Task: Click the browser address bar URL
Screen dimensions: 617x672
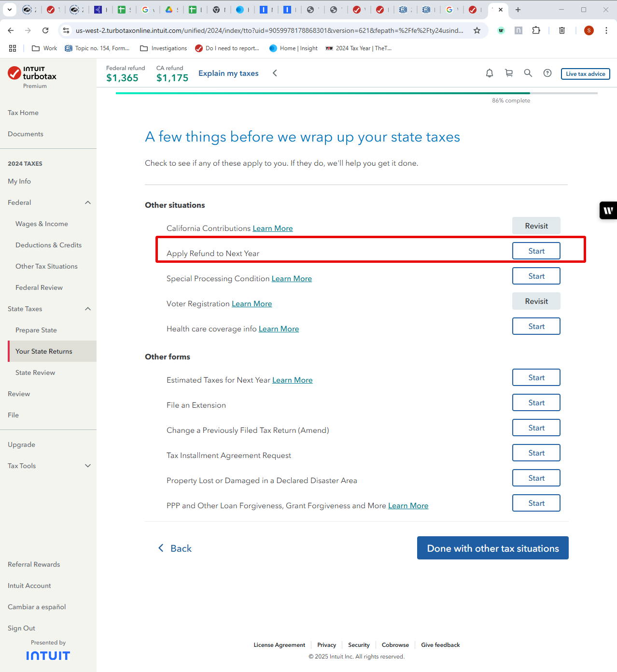Action: pyautogui.click(x=269, y=30)
